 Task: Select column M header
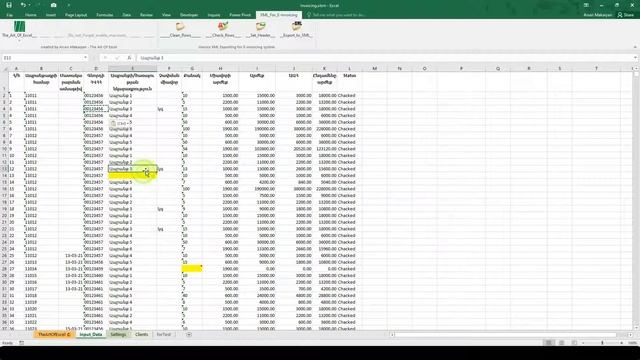(x=374, y=69)
